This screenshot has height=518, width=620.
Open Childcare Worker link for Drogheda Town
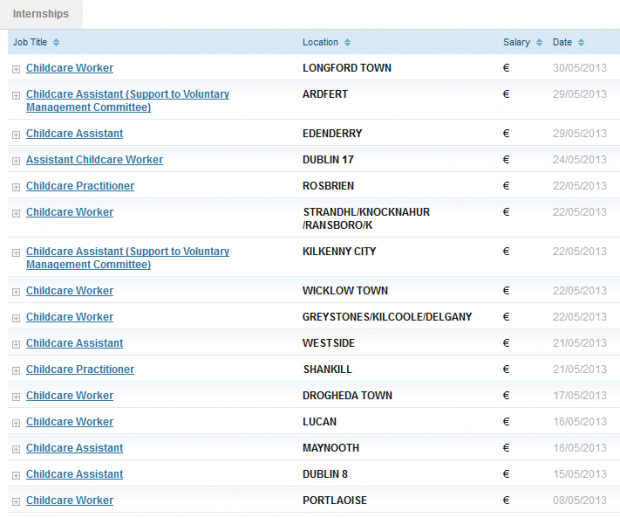70,395
